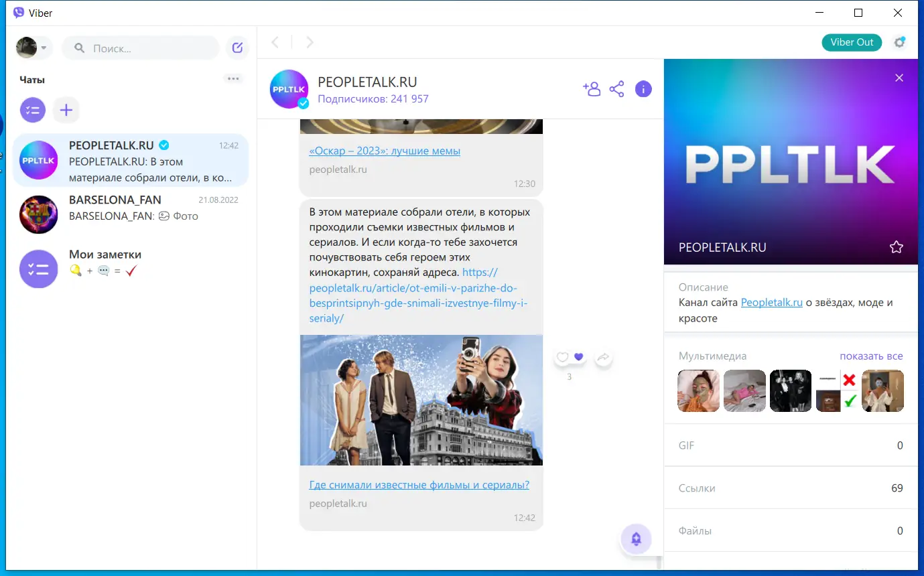
Task: Follow the peopletalk.ru article URL in the message
Action: (418, 295)
